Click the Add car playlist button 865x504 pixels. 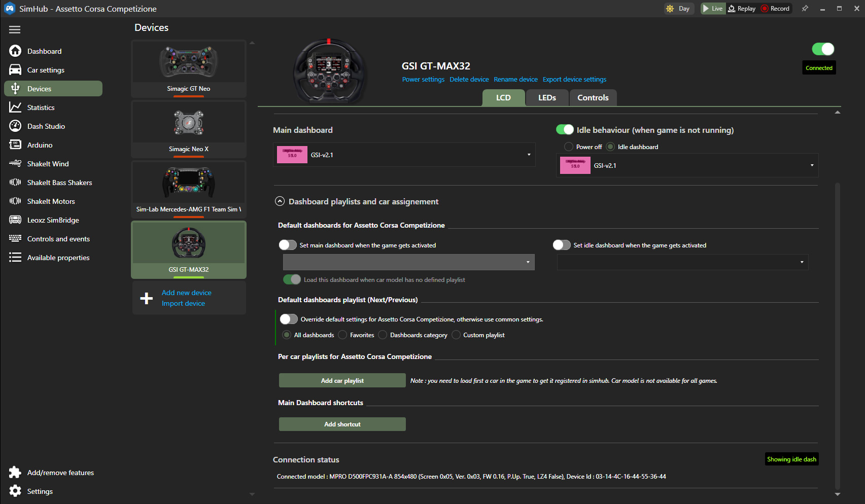(342, 381)
